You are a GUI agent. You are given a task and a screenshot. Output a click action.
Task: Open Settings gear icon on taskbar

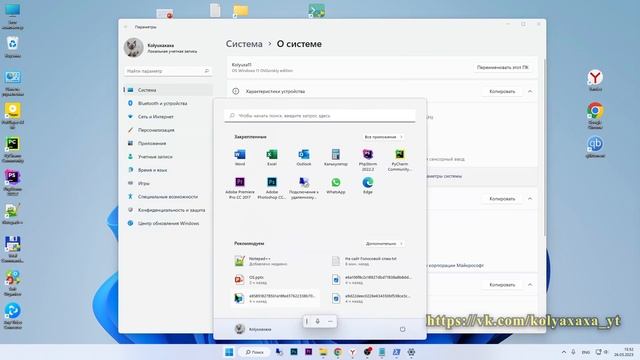pyautogui.click(x=411, y=352)
